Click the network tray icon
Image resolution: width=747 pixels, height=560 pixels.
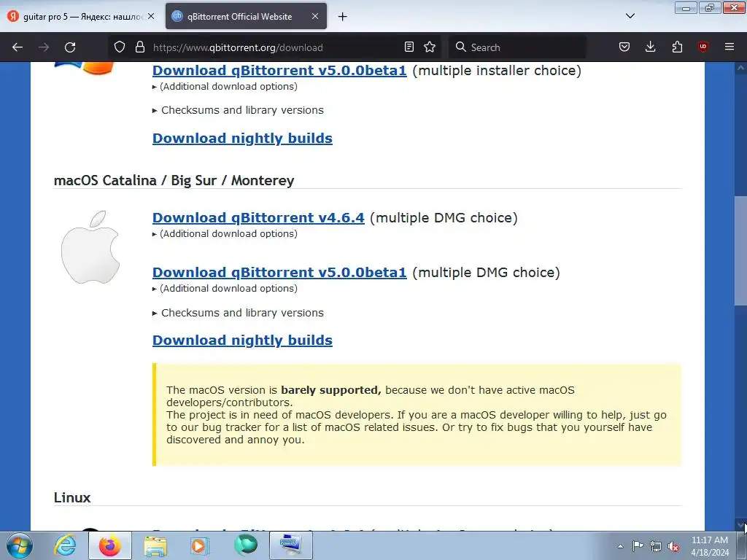(656, 546)
